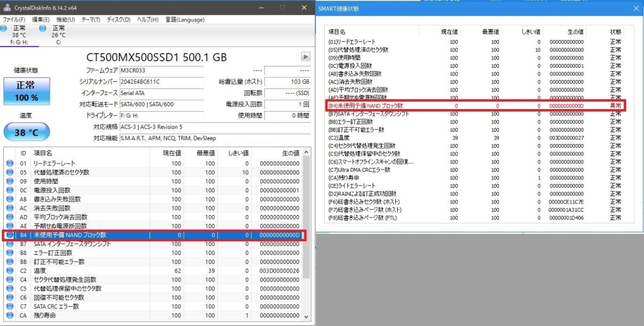The width and height of the screenshot is (644, 326).
Task: Click the status icon of row B8 エラー訂正回数
Action: 10,253
